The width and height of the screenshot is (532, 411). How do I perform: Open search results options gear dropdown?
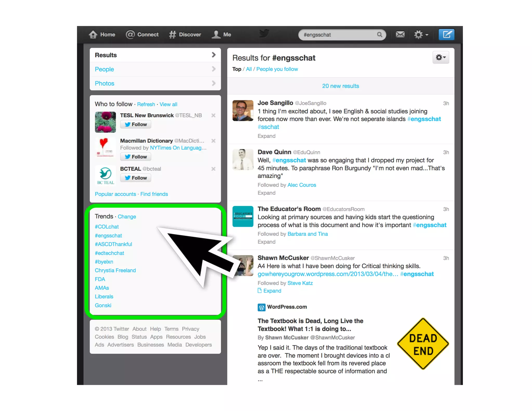coord(441,57)
